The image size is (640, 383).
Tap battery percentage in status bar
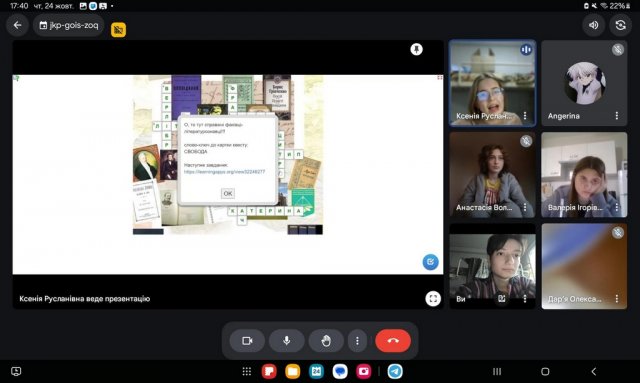click(x=617, y=6)
